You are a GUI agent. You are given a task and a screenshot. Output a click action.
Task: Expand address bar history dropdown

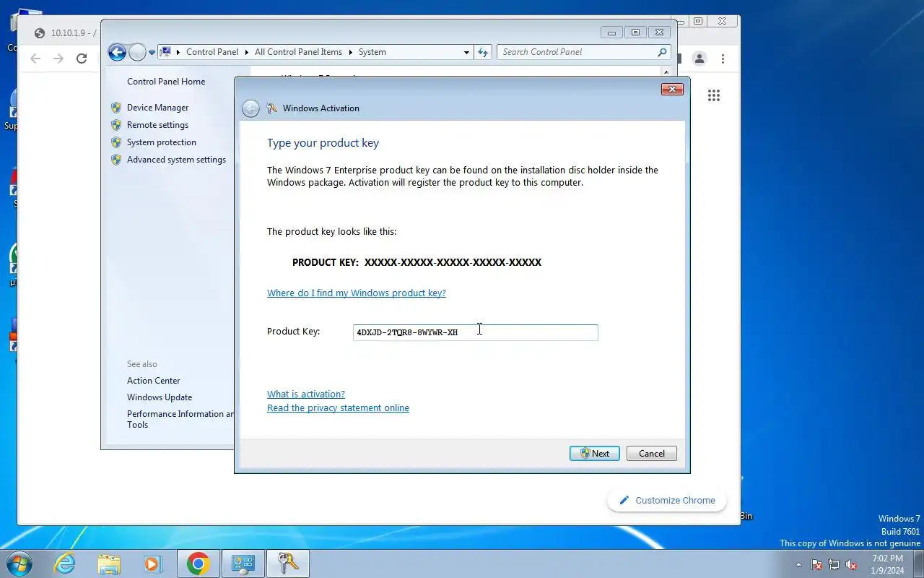click(x=466, y=52)
